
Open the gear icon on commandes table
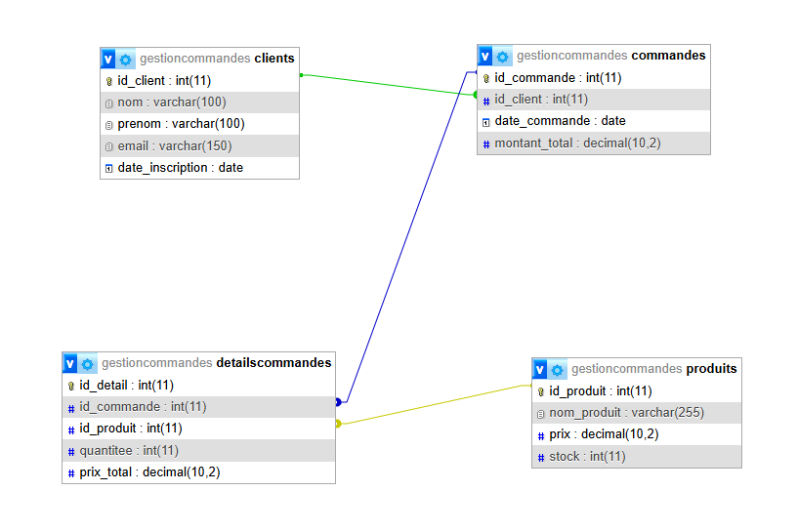pyautogui.click(x=503, y=57)
